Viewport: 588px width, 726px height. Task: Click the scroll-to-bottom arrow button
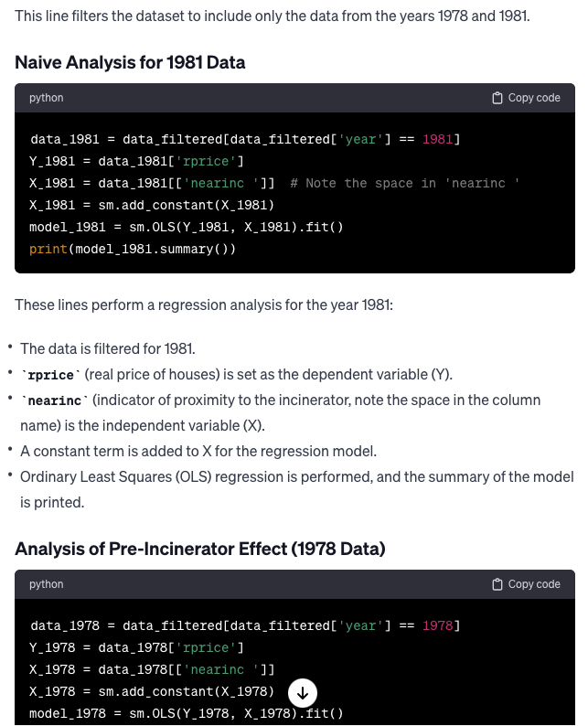pyautogui.click(x=303, y=693)
